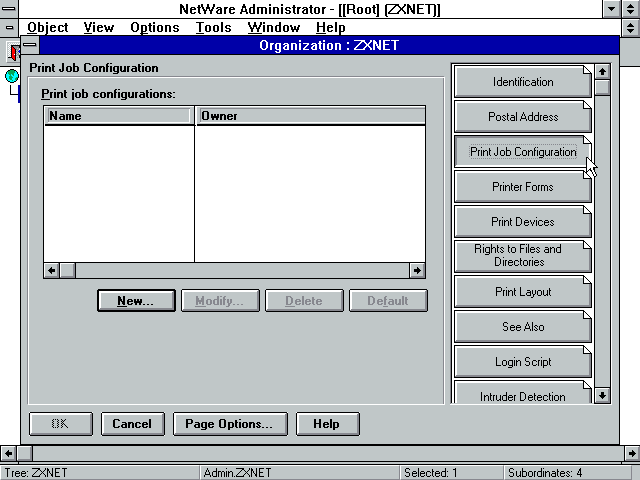Open the child window control menu box
The height and width of the screenshot is (480, 640).
point(9,27)
